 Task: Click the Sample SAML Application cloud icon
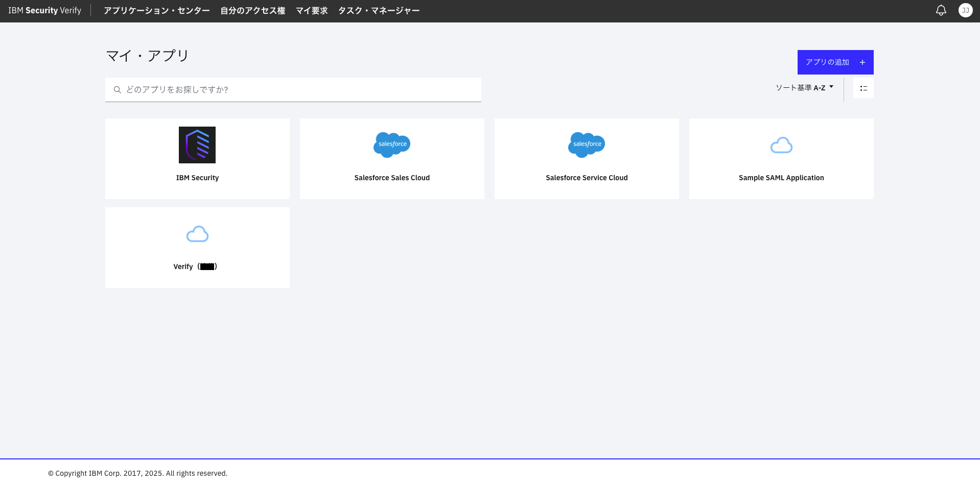[x=781, y=145]
